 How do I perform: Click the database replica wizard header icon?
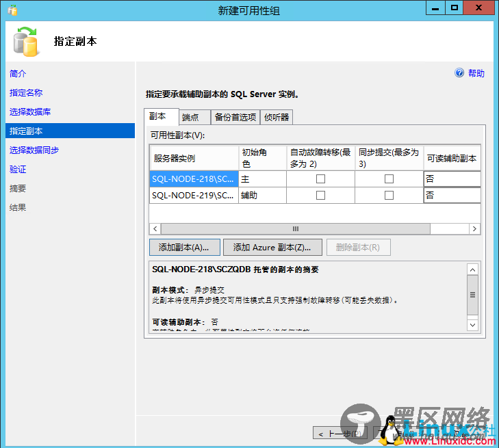click(x=26, y=42)
